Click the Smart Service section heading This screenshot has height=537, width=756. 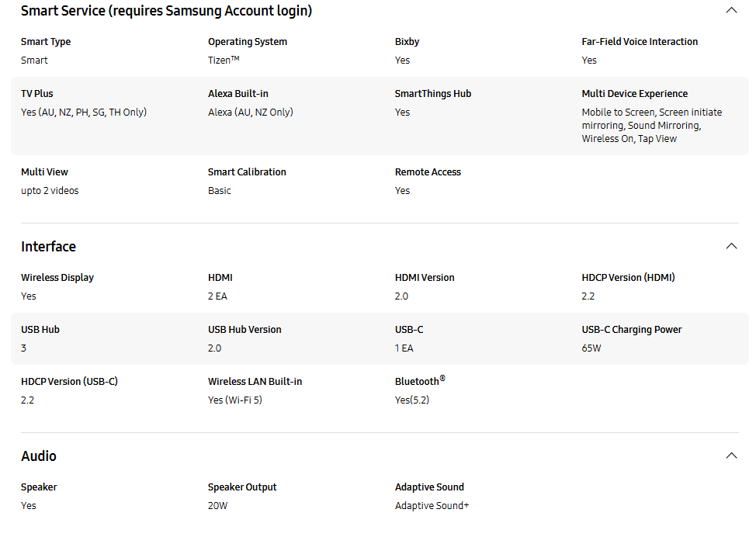[166, 11]
